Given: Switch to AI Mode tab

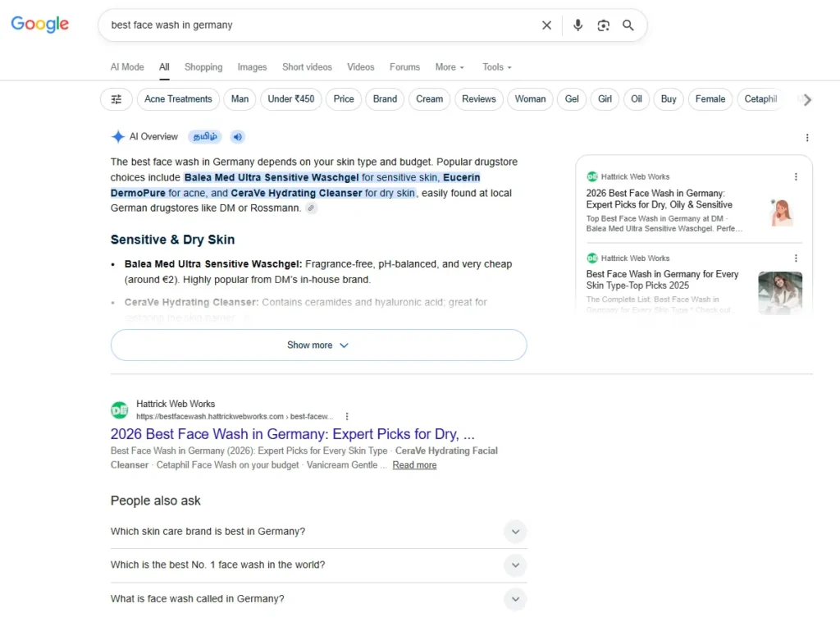Looking at the screenshot, I should (x=127, y=67).
